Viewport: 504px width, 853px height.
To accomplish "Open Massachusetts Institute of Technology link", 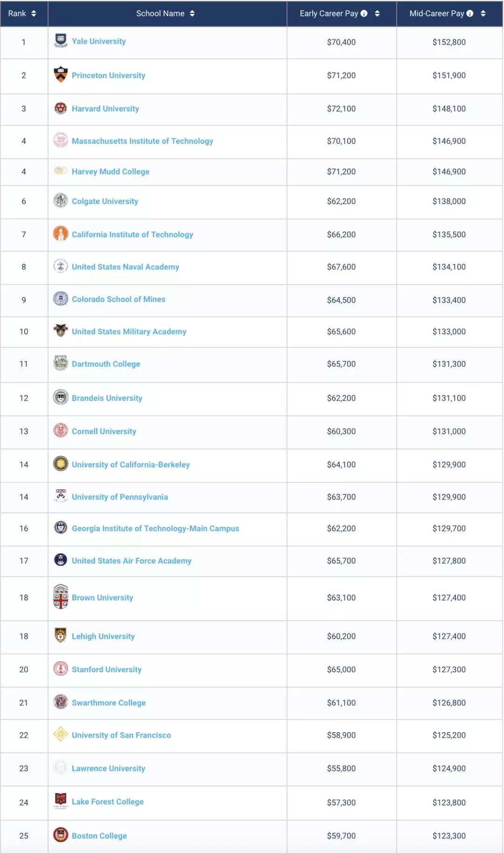I will pos(142,141).
